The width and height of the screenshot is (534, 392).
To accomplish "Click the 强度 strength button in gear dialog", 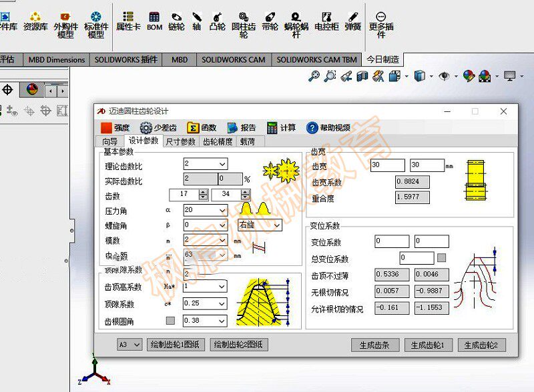I will coord(115,127).
